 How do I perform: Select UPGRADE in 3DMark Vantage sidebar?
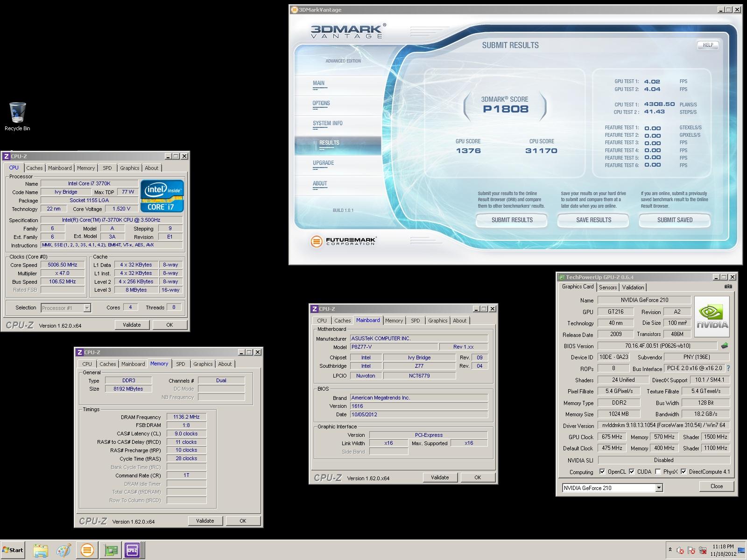[323, 163]
